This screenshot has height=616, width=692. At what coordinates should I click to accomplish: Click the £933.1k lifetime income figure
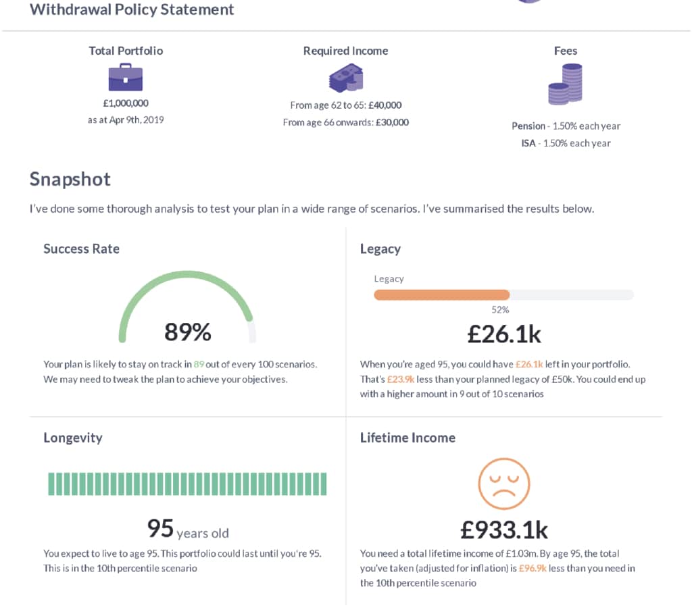[x=504, y=530]
